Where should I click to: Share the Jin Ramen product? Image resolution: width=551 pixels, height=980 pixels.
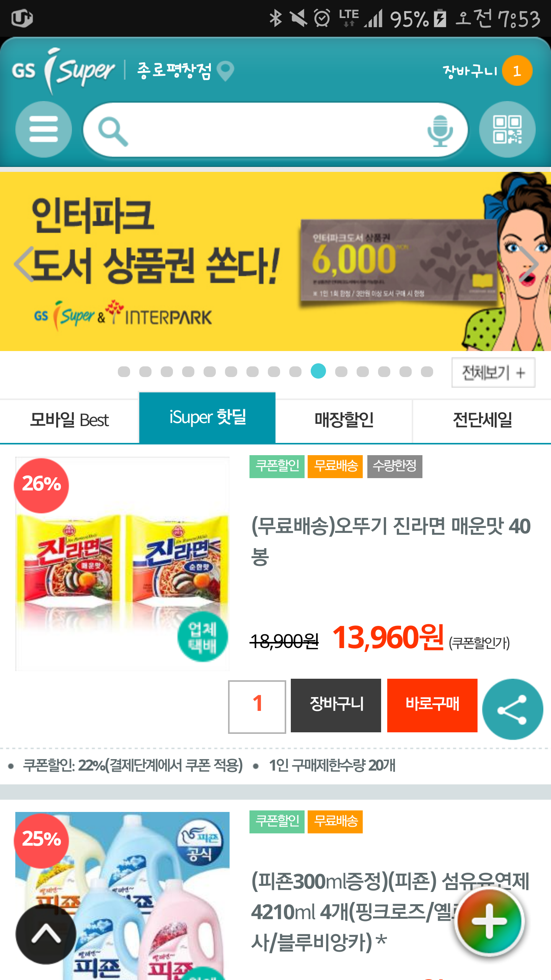point(512,709)
